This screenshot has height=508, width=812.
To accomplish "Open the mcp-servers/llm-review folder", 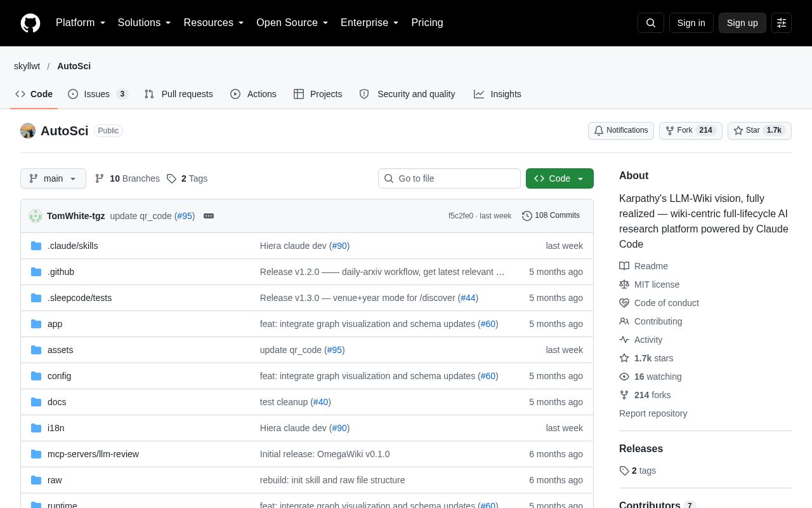I will pyautogui.click(x=93, y=454).
